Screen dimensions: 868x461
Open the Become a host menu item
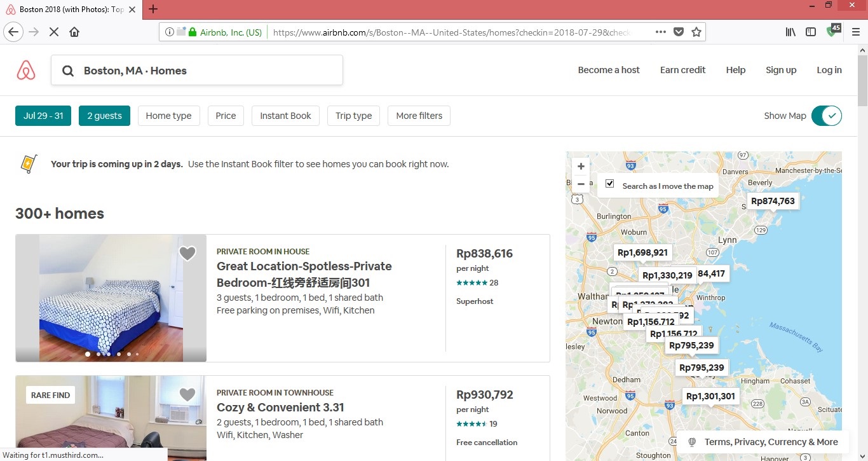tap(608, 70)
